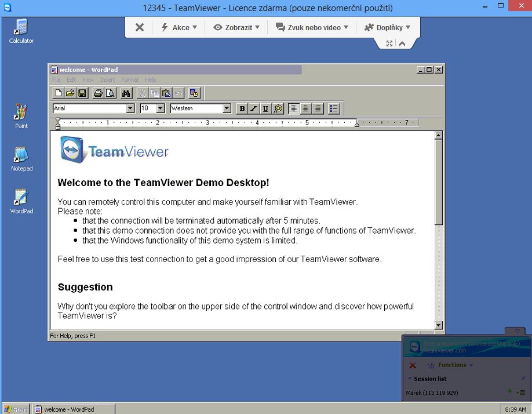Save the document with floppy icon
Screen dimensions: 532x414
(x=82, y=93)
